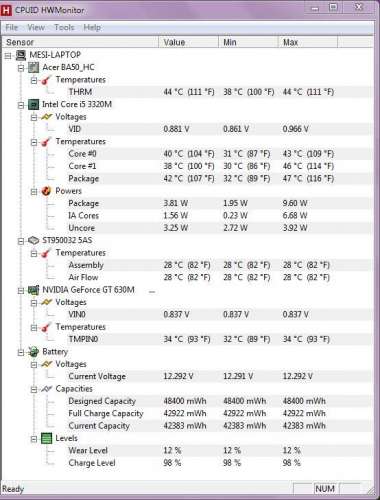
Task: Select the ST950032 5AS hard drive icon
Action: pos(33,240)
